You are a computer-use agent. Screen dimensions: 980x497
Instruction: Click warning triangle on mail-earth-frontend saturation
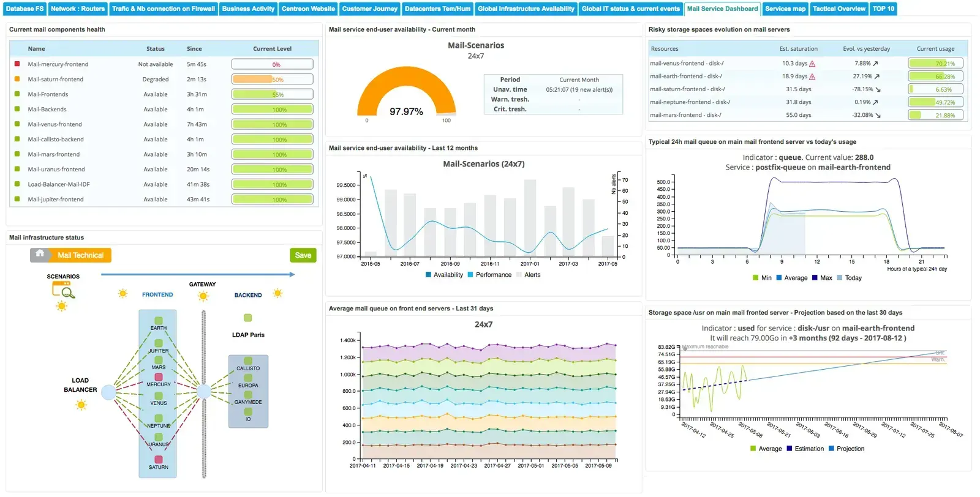[x=812, y=77]
